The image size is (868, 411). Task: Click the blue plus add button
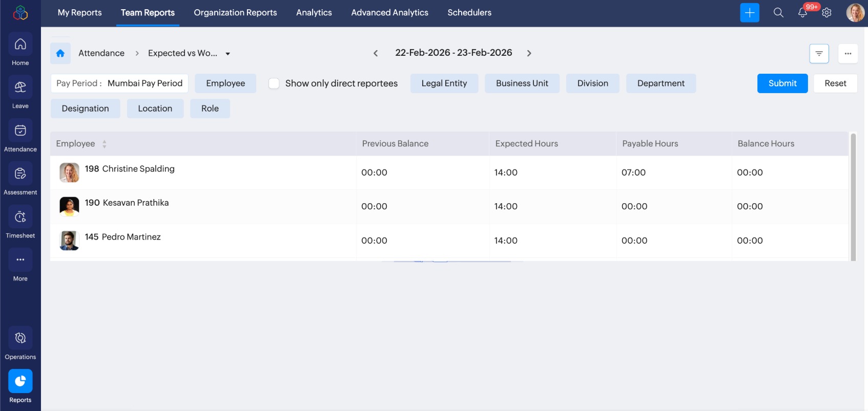click(x=749, y=13)
